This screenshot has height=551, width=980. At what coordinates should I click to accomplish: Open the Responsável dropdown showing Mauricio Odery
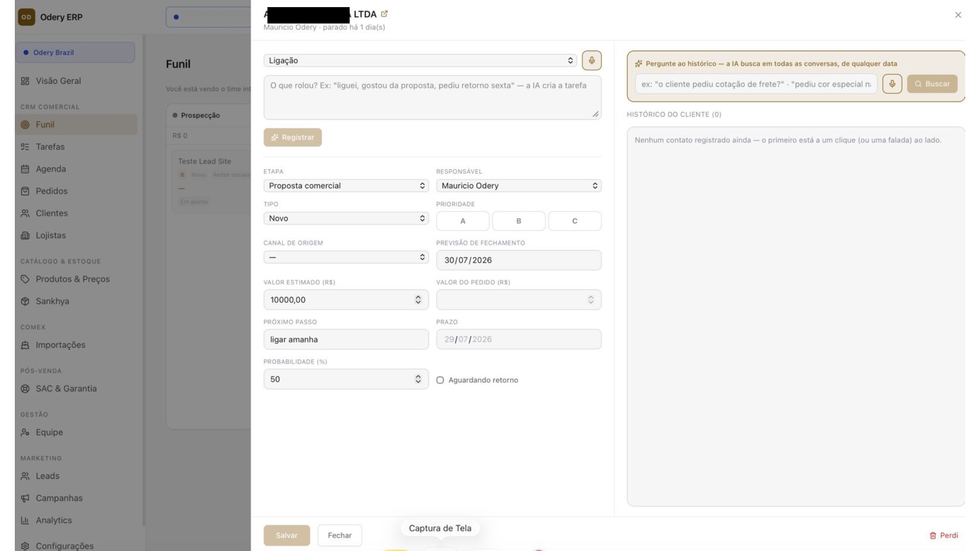(519, 186)
